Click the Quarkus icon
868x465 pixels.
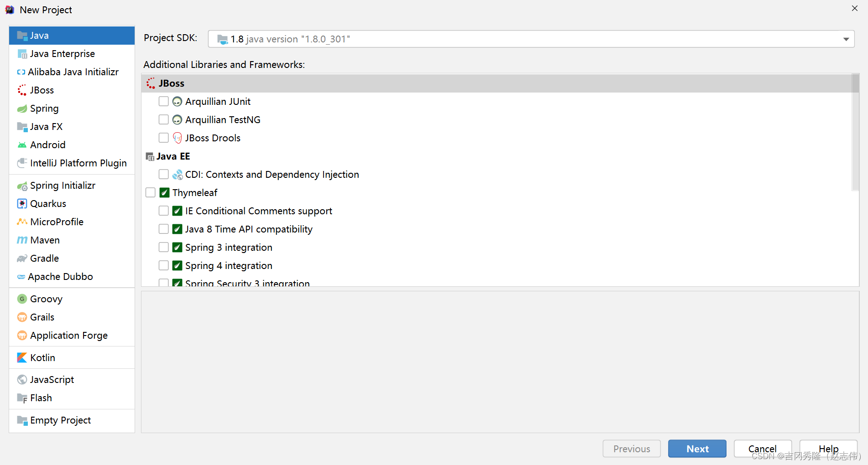pyautogui.click(x=22, y=204)
